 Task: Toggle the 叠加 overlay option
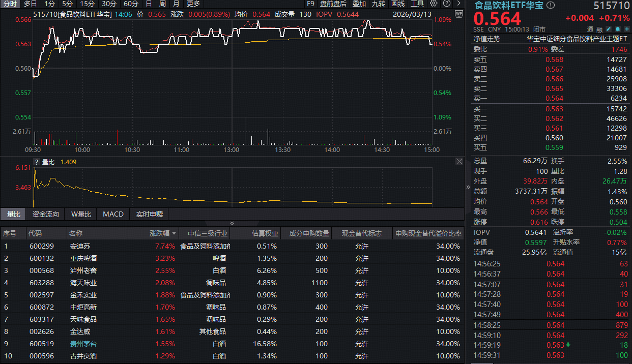pos(359,4)
